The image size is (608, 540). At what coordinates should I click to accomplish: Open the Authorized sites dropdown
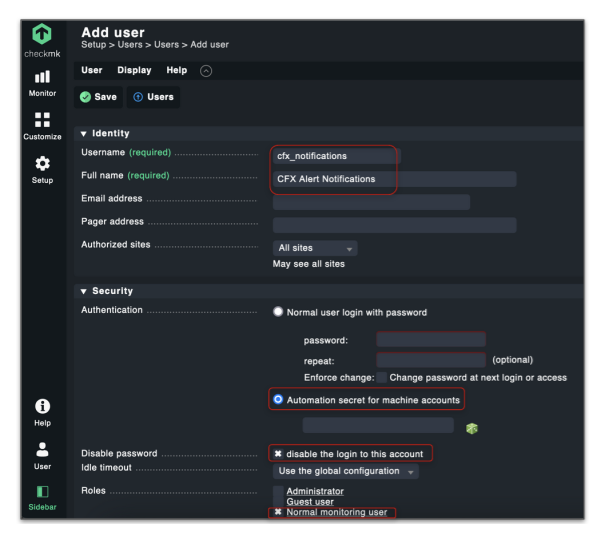pyautogui.click(x=315, y=248)
